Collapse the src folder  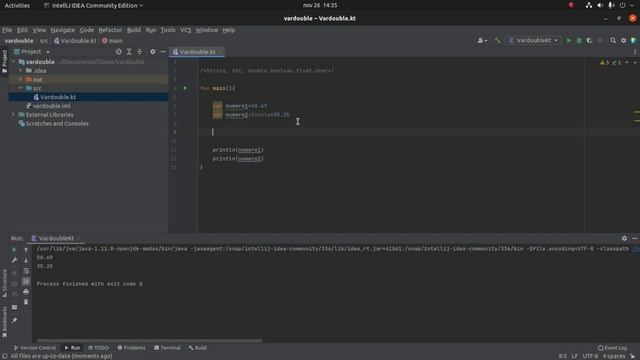[20, 88]
